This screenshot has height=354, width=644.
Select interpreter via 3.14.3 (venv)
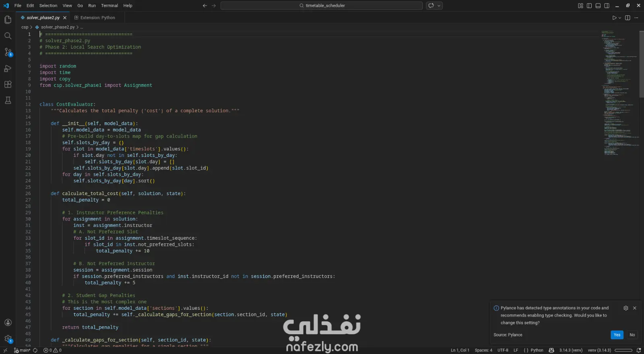(571, 350)
